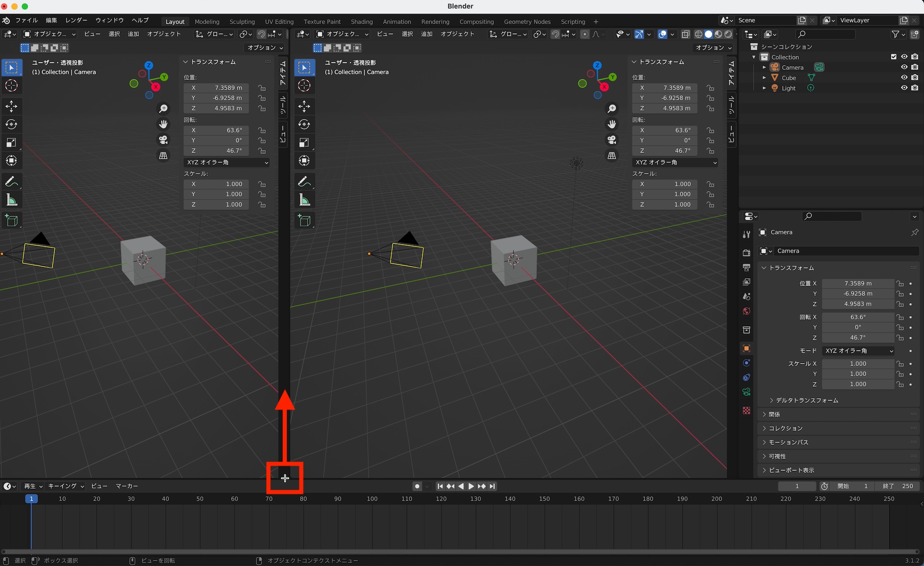
Task: Click the play animation button
Action: click(x=471, y=486)
